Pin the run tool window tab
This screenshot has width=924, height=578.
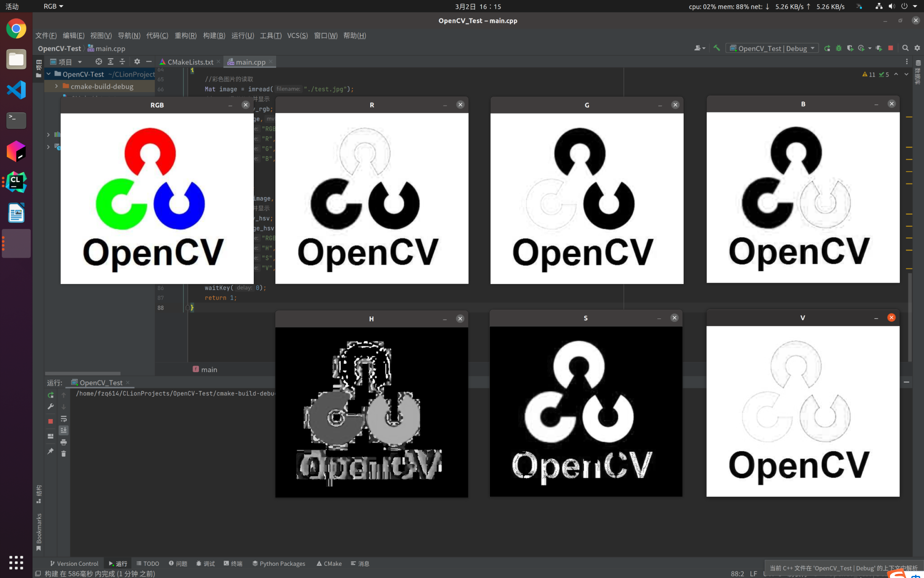coord(50,451)
